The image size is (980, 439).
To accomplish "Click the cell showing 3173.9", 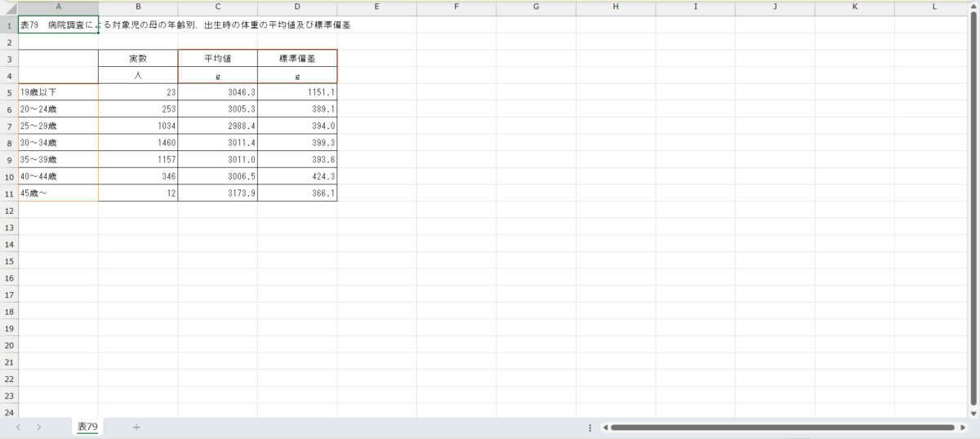I will [217, 193].
